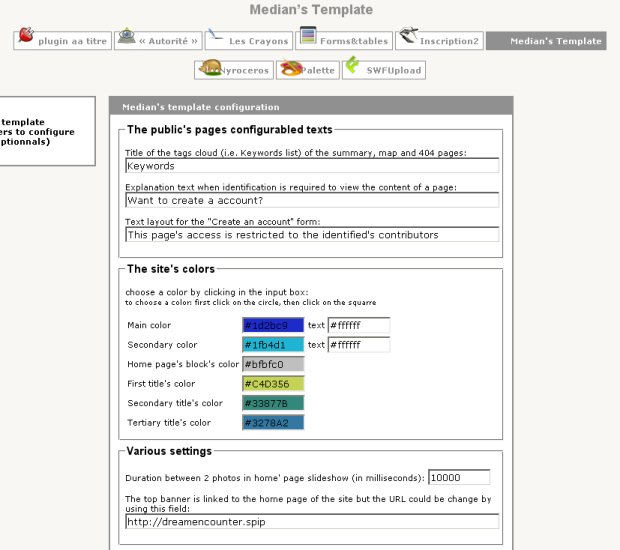Click the pencil icon of Les Crayons
620x550 pixels.
click(215, 34)
